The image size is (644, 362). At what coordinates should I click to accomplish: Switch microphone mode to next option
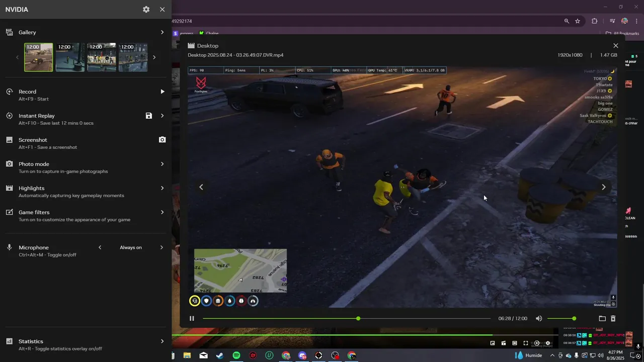[x=162, y=247]
